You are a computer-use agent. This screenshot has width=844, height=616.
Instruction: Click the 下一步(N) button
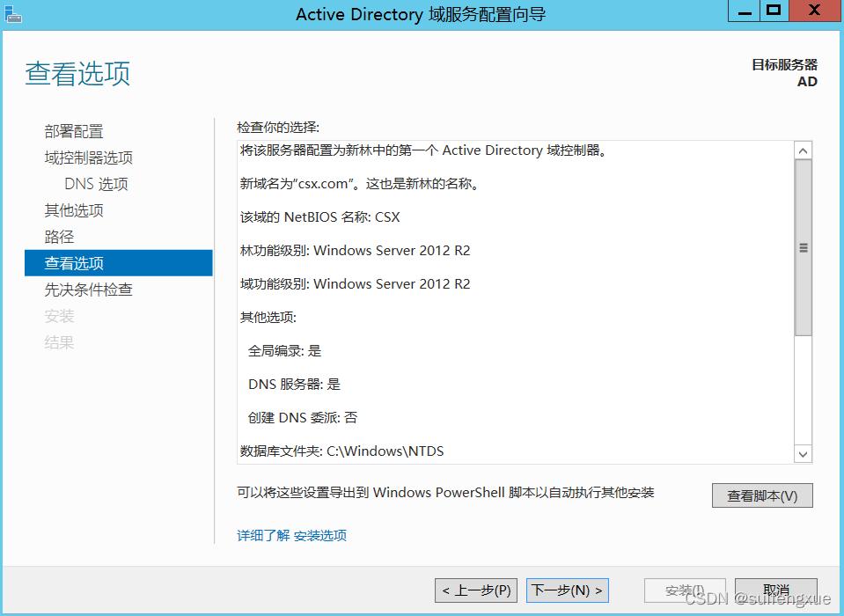pyautogui.click(x=566, y=590)
